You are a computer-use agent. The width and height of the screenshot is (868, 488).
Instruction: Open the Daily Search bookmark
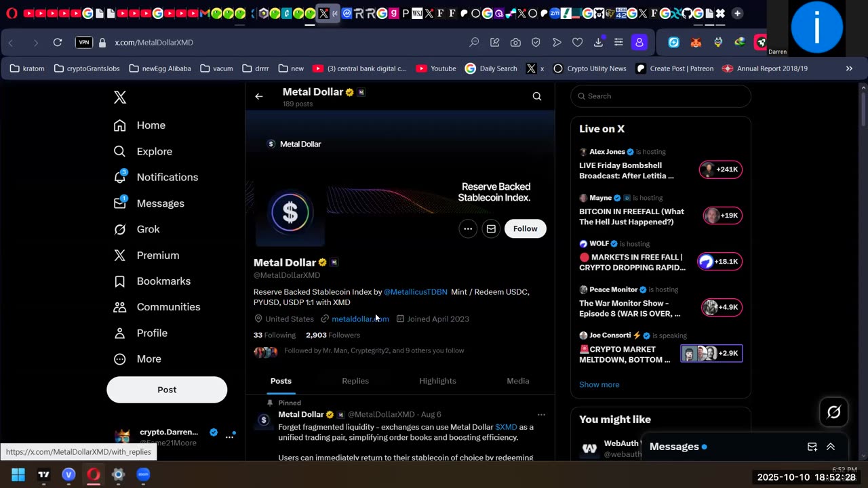coord(491,68)
